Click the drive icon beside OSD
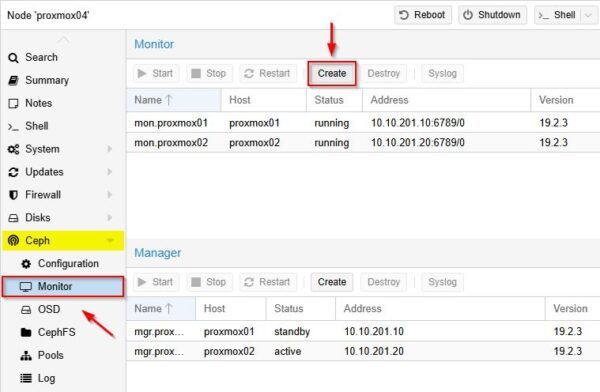 click(26, 310)
